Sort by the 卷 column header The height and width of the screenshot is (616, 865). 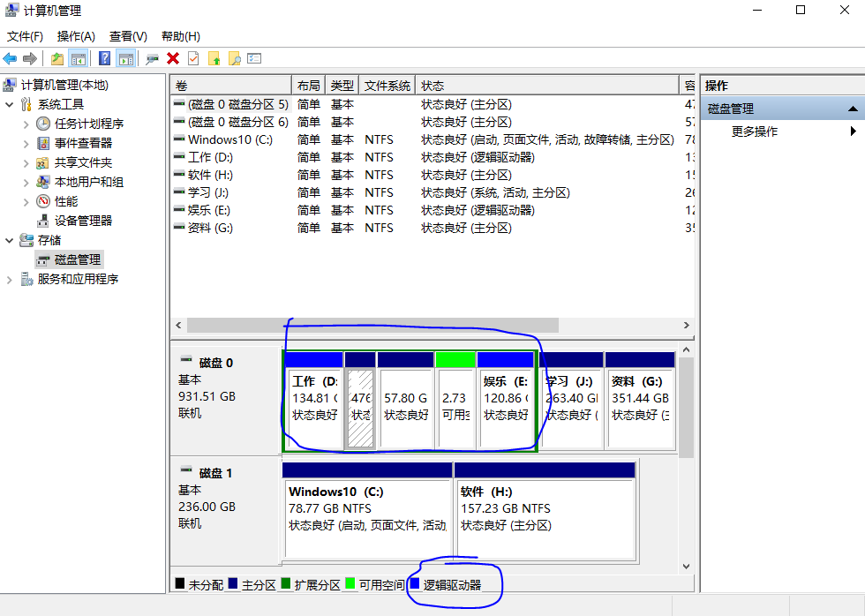230,86
